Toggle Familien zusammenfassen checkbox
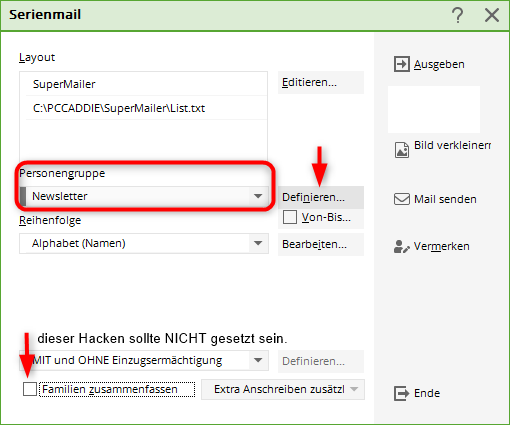Screen dimensions: 510x425 point(30,389)
